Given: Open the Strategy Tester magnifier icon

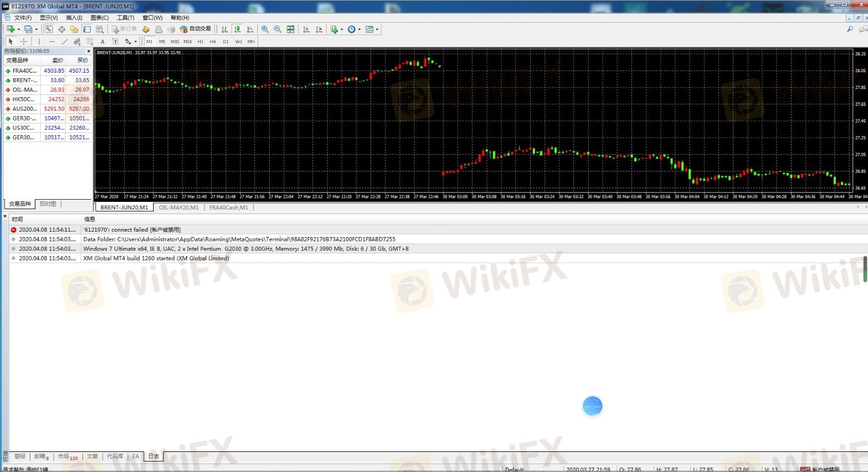Looking at the screenshot, I should click(100, 29).
